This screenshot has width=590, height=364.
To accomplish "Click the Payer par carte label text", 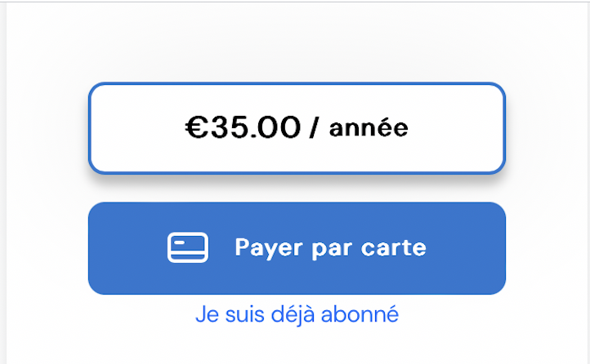I will click(x=331, y=248).
